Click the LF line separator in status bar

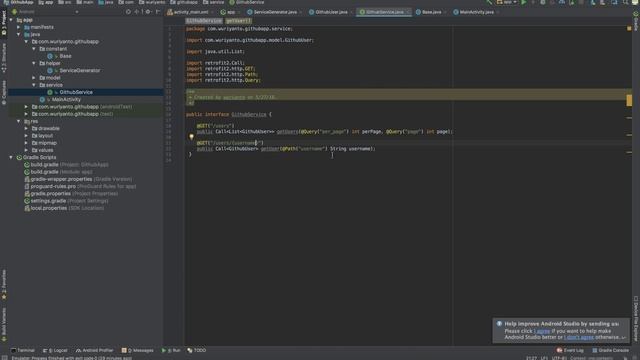(x=544, y=358)
